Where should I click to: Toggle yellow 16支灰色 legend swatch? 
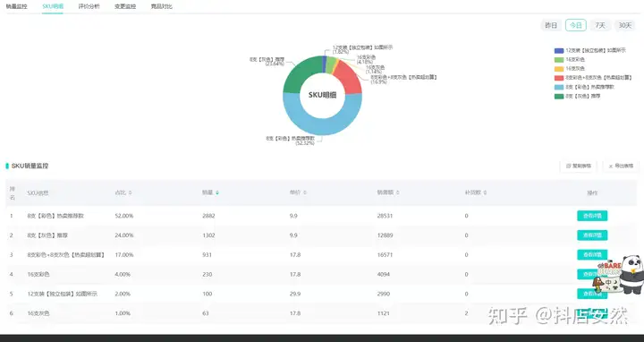tap(558, 69)
